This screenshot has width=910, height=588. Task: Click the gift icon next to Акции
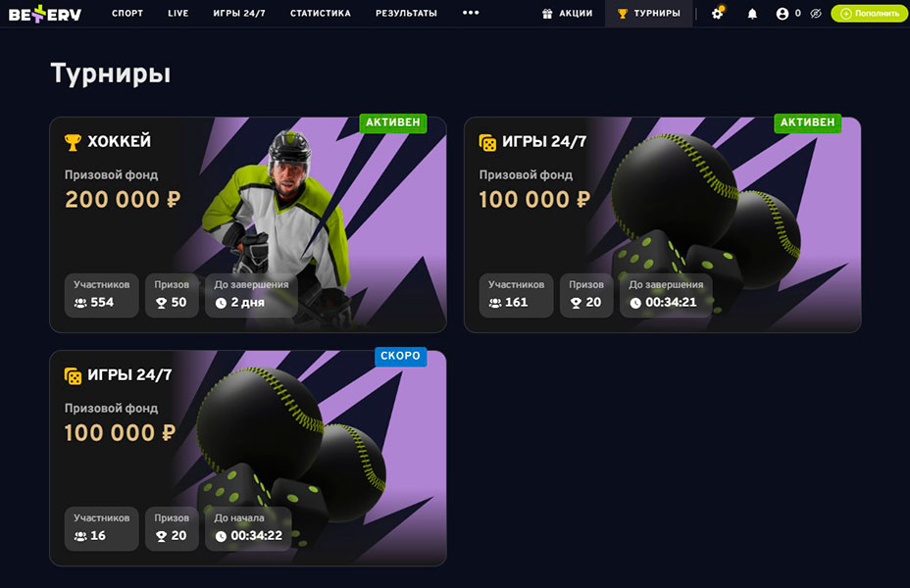[x=547, y=14]
